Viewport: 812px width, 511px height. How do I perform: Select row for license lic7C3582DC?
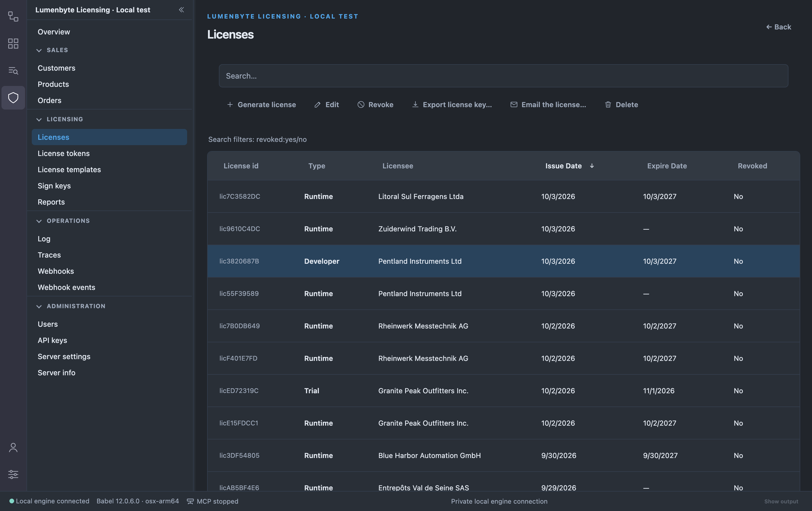pos(503,196)
